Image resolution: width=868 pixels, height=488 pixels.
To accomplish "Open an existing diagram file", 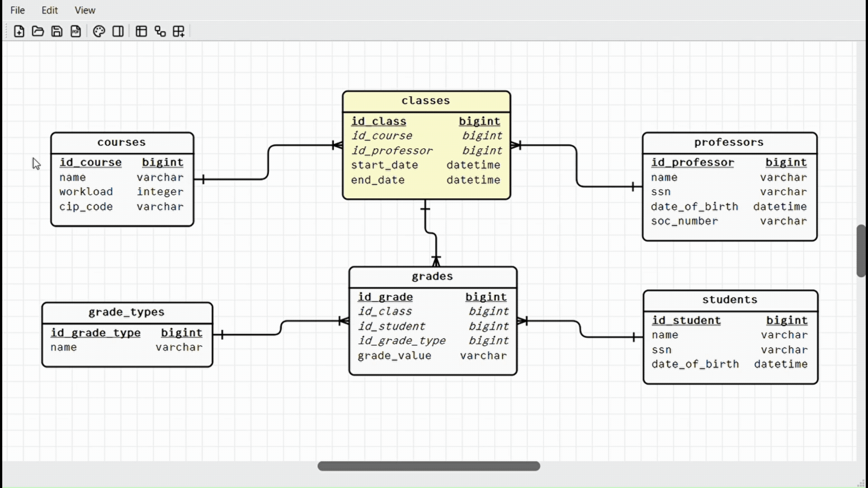I will click(x=38, y=31).
